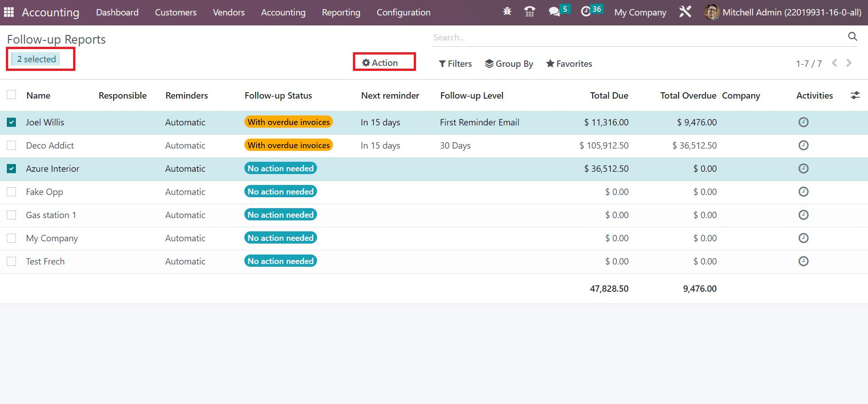Image resolution: width=868 pixels, height=404 pixels.
Task: Check the Fake Opp row checkbox
Action: pyautogui.click(x=11, y=192)
